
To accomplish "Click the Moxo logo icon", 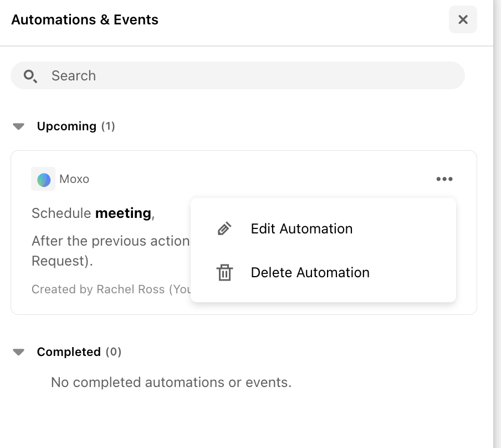I will pyautogui.click(x=43, y=179).
